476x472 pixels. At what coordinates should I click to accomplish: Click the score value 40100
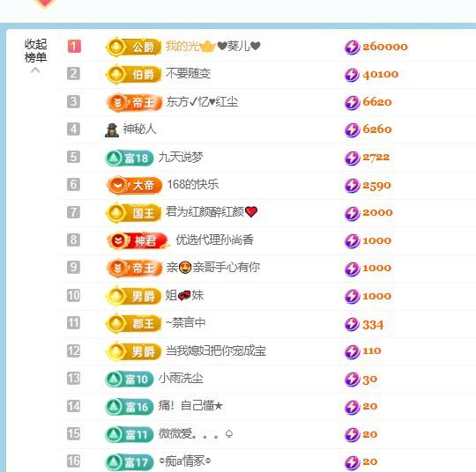[381, 75]
